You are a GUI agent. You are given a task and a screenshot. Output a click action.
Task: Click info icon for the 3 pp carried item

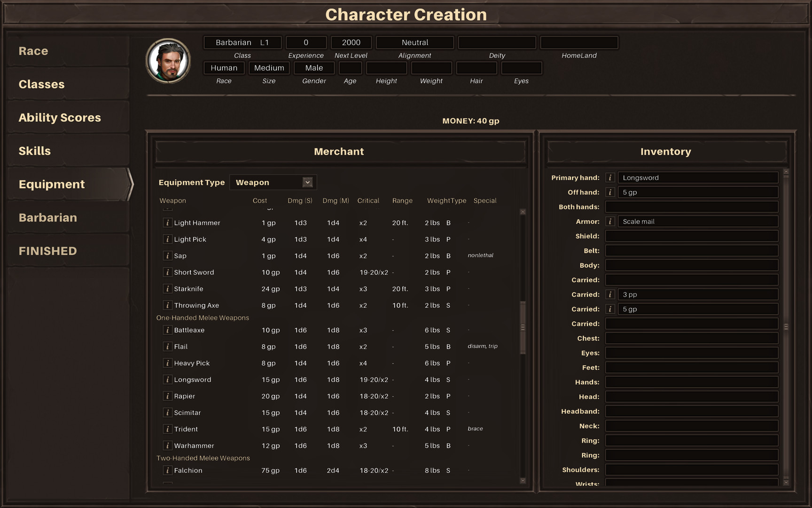[x=610, y=294]
